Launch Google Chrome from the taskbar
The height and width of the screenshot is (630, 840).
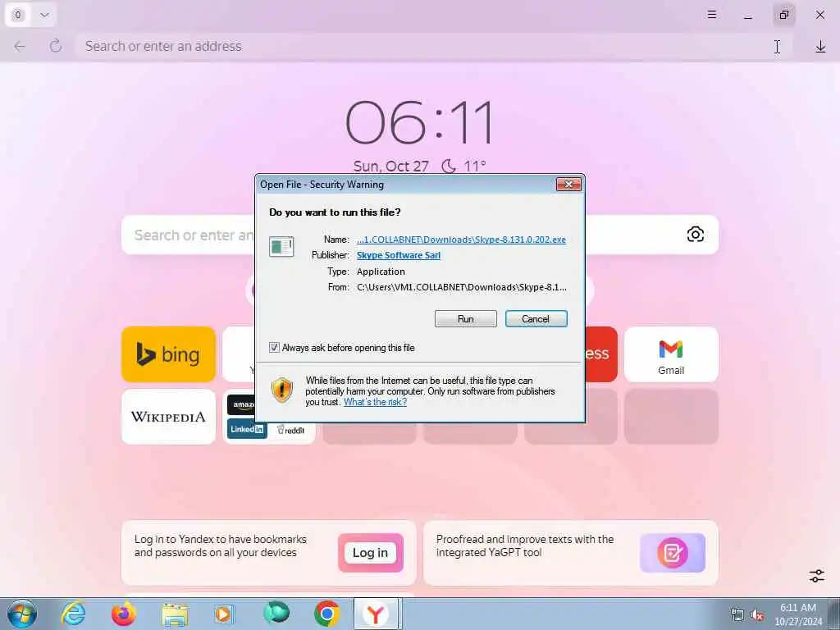326,614
